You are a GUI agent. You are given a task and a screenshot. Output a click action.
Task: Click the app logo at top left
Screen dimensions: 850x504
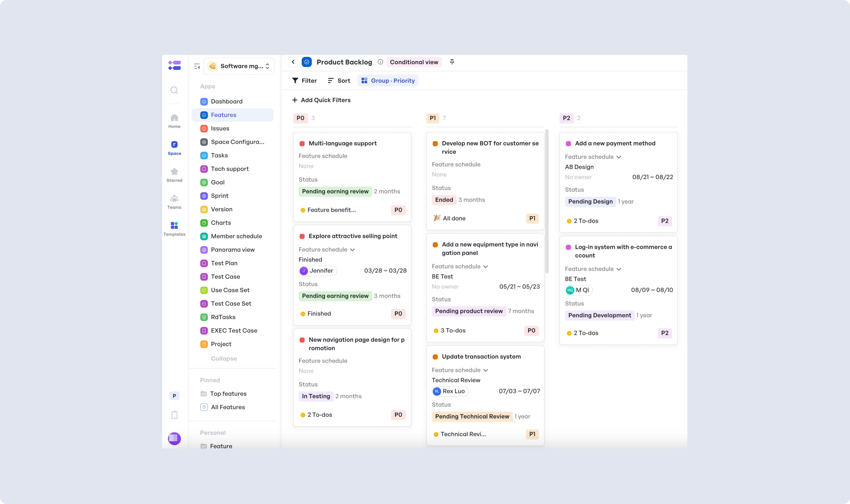(174, 65)
